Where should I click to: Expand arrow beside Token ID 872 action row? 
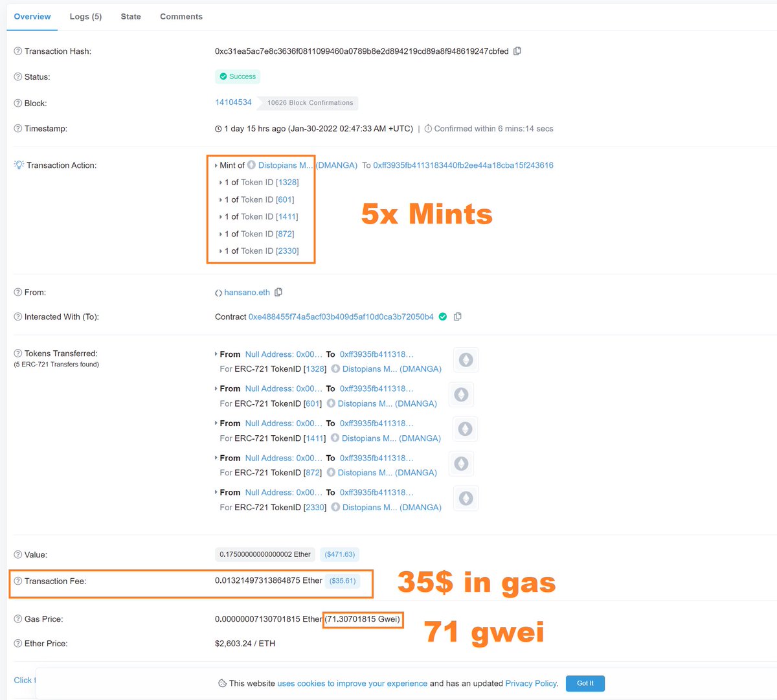(x=221, y=234)
